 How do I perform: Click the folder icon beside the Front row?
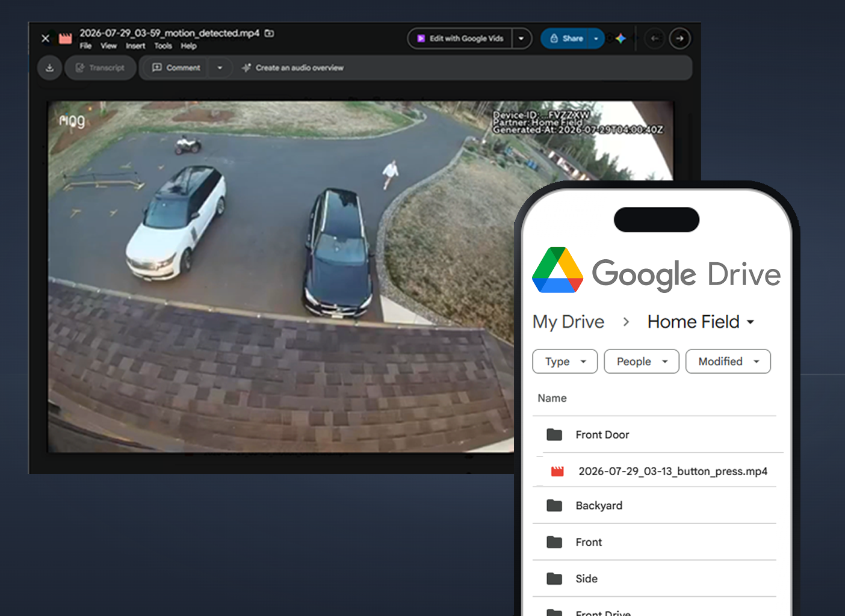tap(554, 542)
